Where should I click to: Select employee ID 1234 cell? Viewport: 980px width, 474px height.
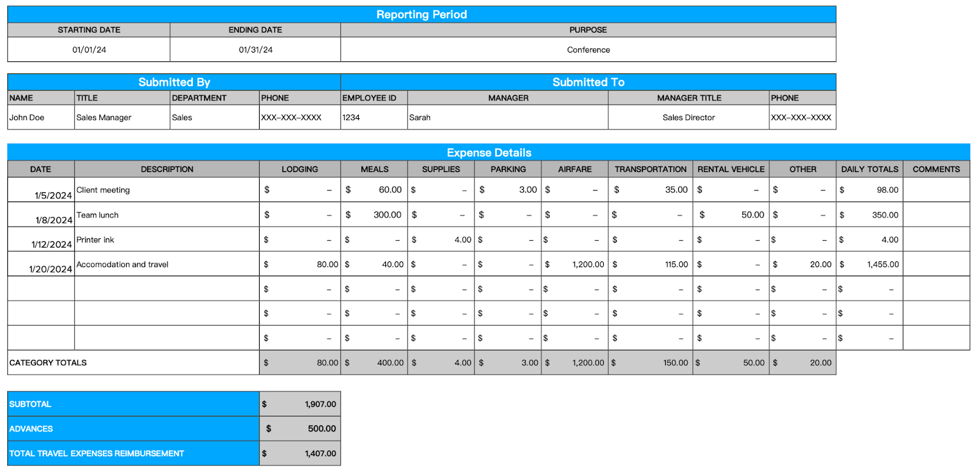tap(374, 118)
